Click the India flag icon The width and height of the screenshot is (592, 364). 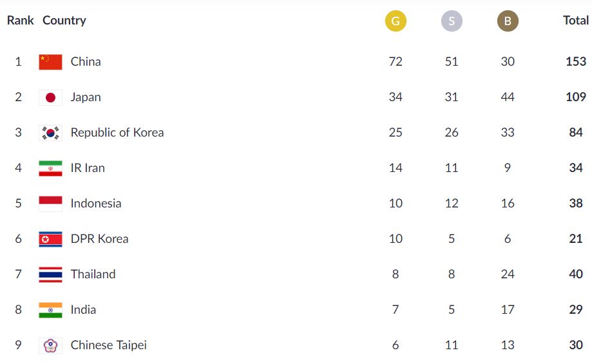pos(51,310)
